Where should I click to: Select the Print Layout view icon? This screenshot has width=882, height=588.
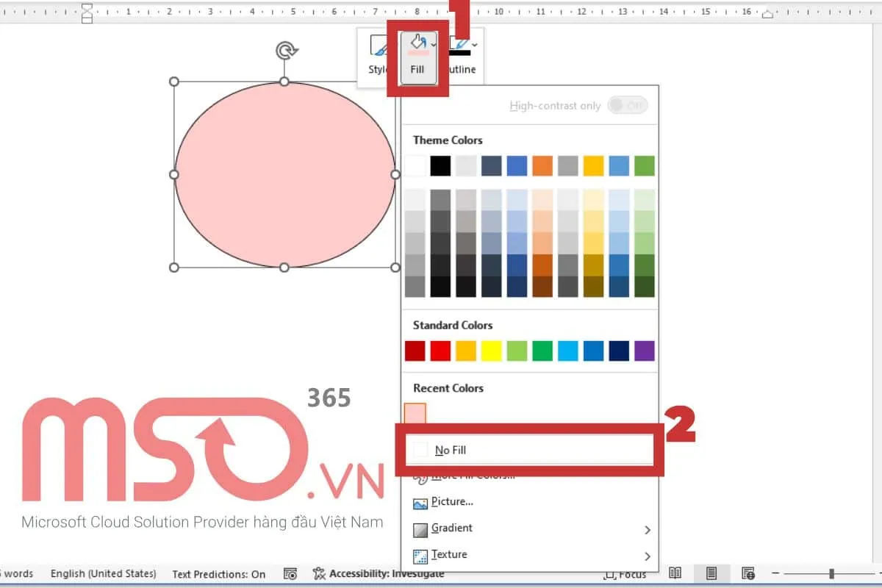pos(711,573)
